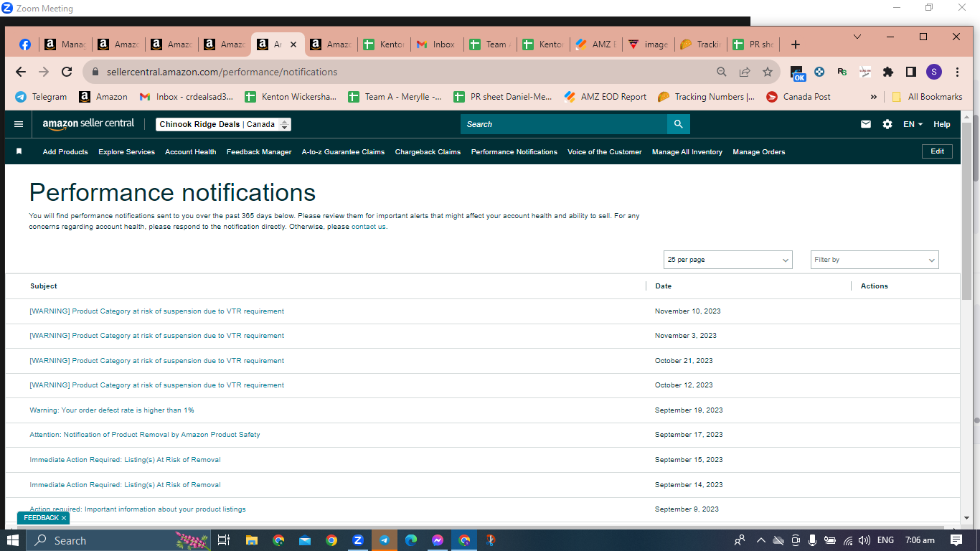Open the taskbar volume speaker icon

(x=864, y=540)
